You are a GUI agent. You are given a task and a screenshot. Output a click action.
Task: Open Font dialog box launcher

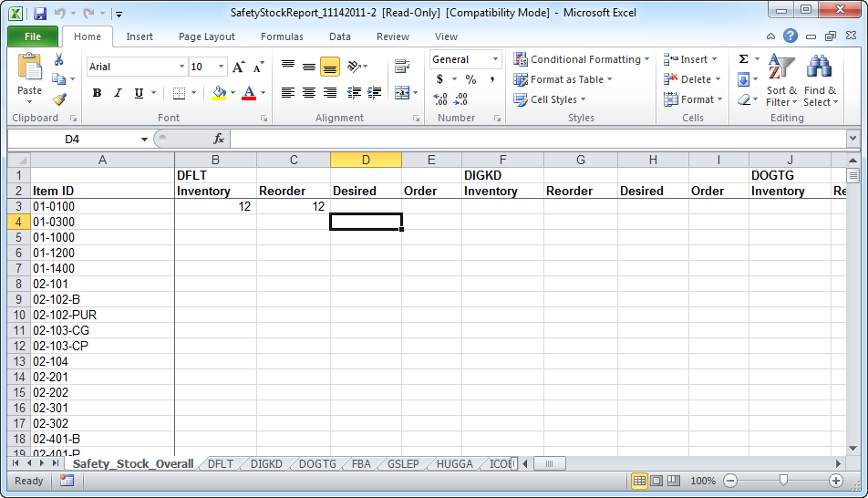click(264, 119)
